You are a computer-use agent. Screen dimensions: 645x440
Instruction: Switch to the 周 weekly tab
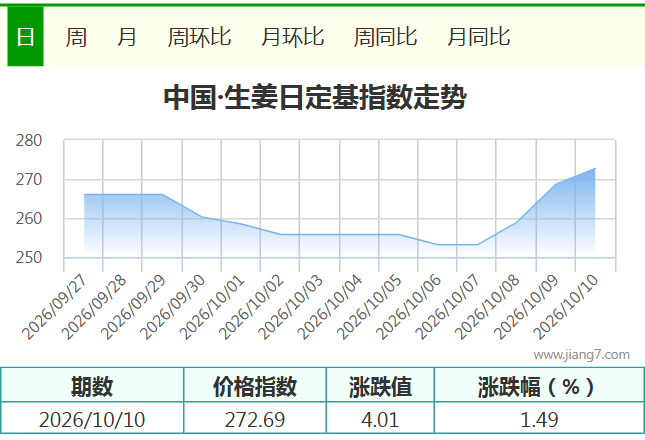[x=76, y=37]
